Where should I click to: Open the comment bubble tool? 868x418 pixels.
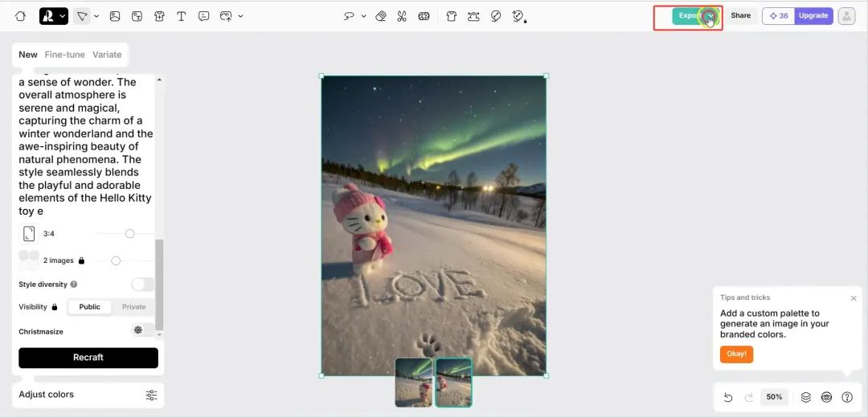(x=203, y=16)
